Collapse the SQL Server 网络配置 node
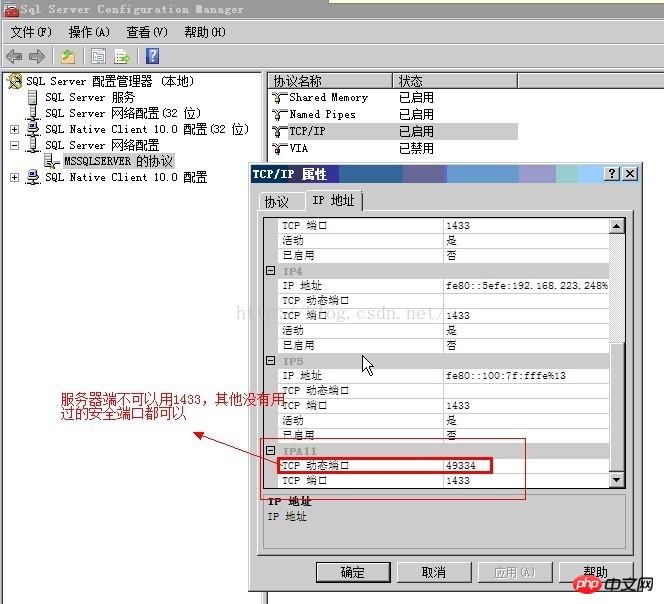This screenshot has width=664, height=604. pos(14,145)
